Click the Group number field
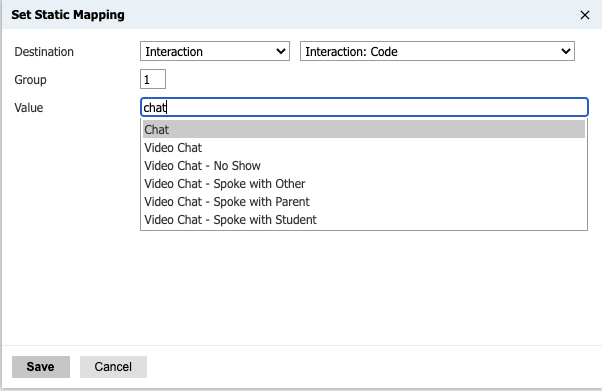The image size is (602, 391). pyautogui.click(x=153, y=79)
